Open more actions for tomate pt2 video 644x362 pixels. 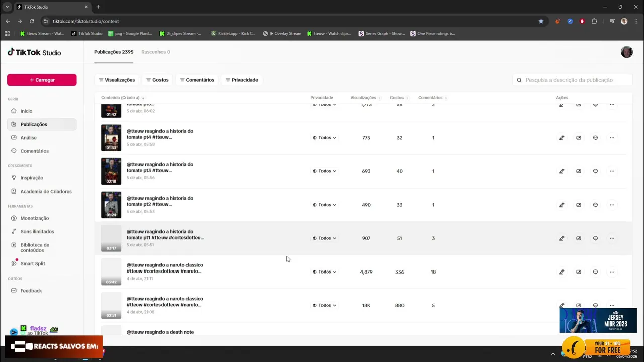[x=612, y=205]
